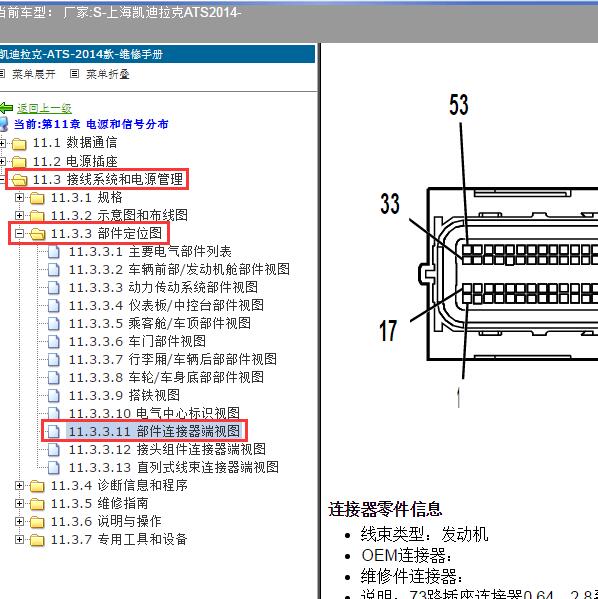Select 11.1 数据通信 tree item

pos(75,142)
